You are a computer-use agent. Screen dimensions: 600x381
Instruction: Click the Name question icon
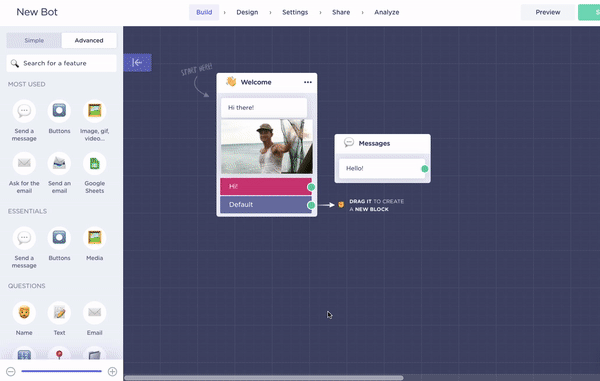click(x=24, y=313)
